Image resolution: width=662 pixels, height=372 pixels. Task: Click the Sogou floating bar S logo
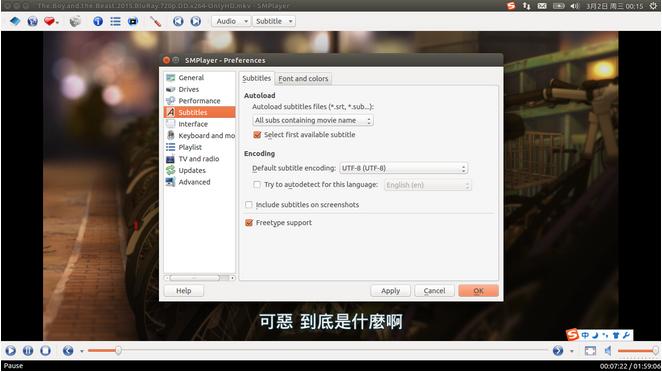572,335
